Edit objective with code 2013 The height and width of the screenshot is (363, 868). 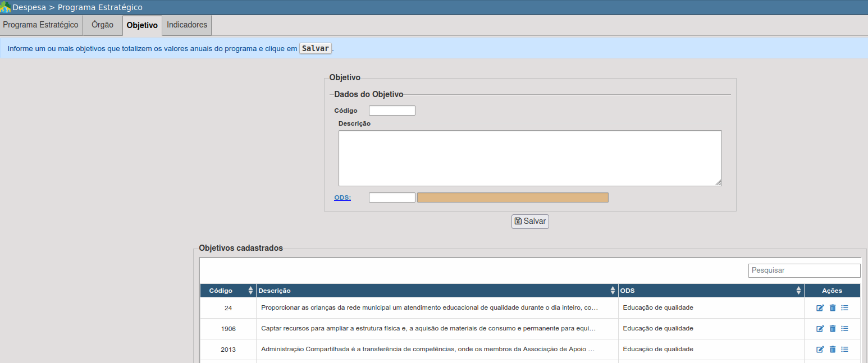[x=820, y=350]
